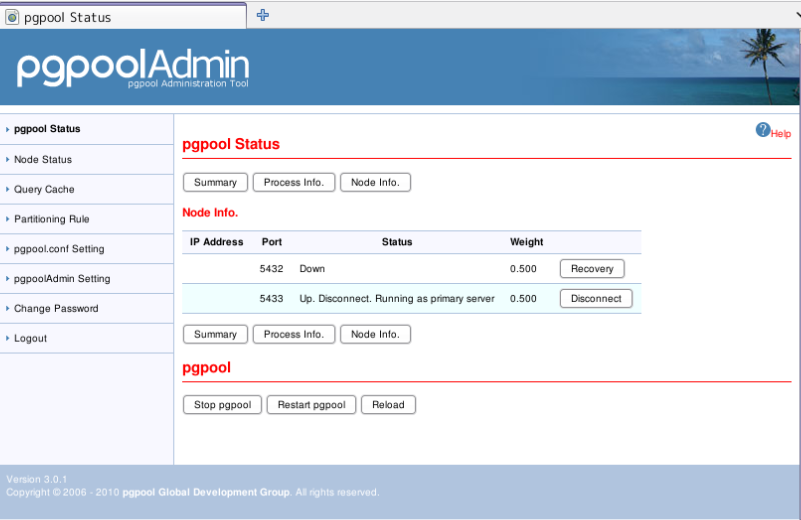Open pgpoolAdmin Setting in sidebar

tap(62, 278)
